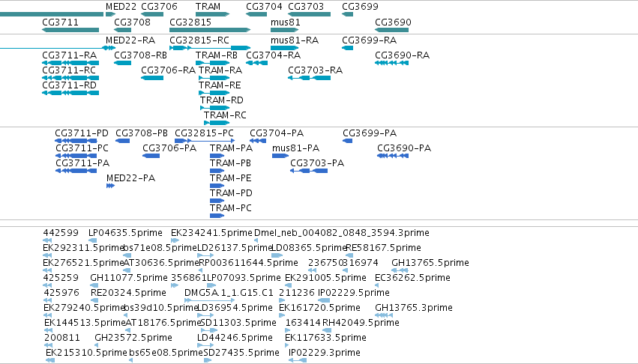
Task: Click protein CG3711-PD
Action: (82, 133)
